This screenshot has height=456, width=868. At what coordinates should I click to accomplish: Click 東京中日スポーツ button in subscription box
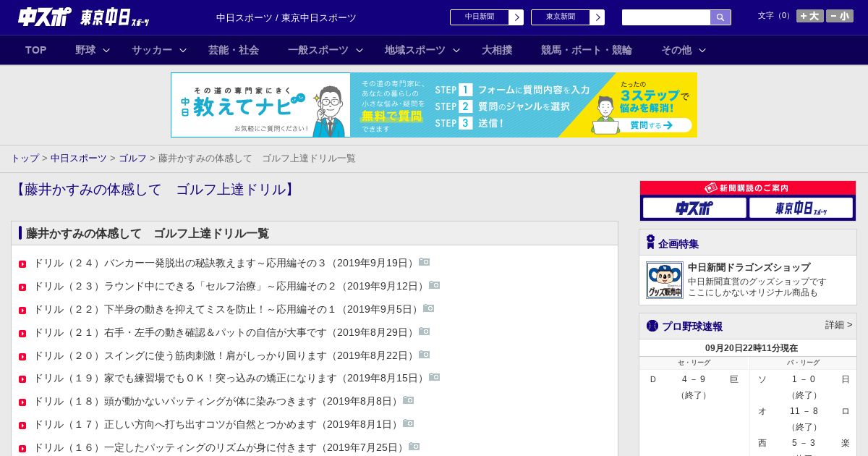pos(801,208)
